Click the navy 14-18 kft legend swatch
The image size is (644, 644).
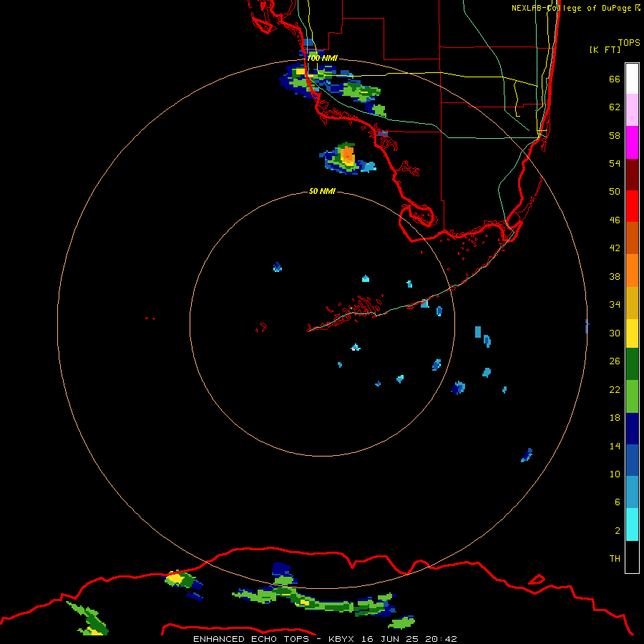pyautogui.click(x=632, y=429)
